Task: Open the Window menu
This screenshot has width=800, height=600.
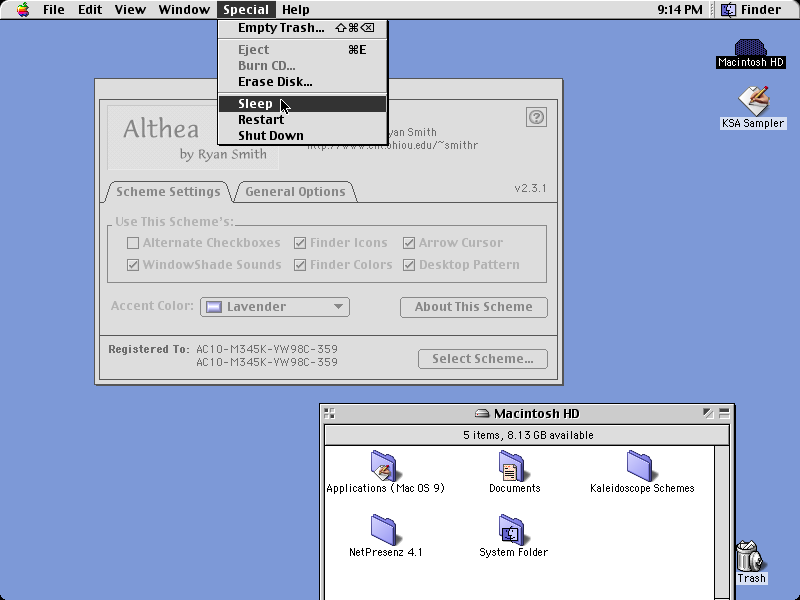Action: pyautogui.click(x=184, y=10)
